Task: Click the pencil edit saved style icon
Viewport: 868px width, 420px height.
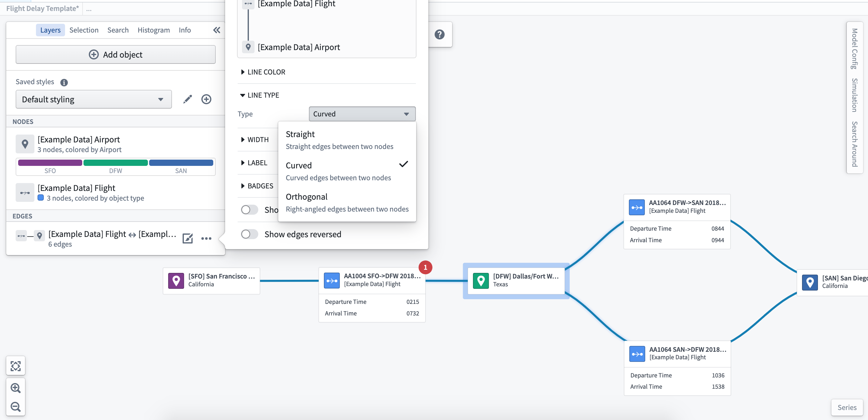Action: pyautogui.click(x=188, y=99)
